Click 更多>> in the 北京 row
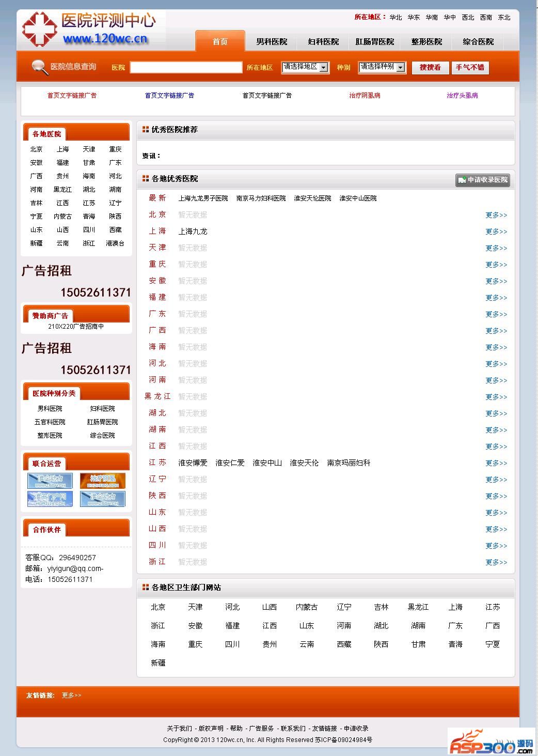This screenshot has width=538, height=756. click(x=496, y=215)
